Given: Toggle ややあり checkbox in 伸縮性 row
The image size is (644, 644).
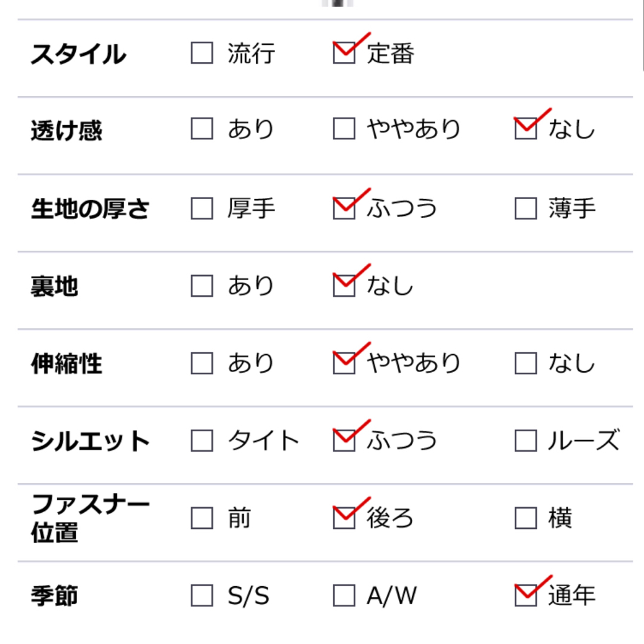Looking at the screenshot, I should tap(344, 363).
